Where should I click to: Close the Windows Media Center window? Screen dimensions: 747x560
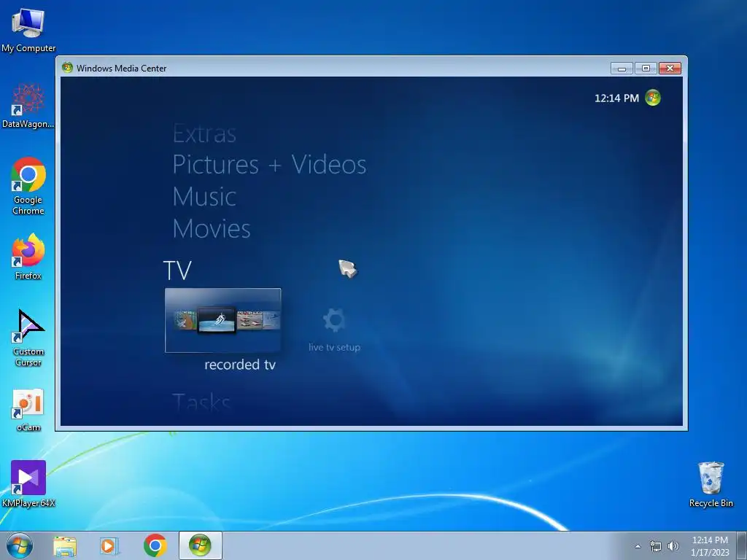point(670,68)
